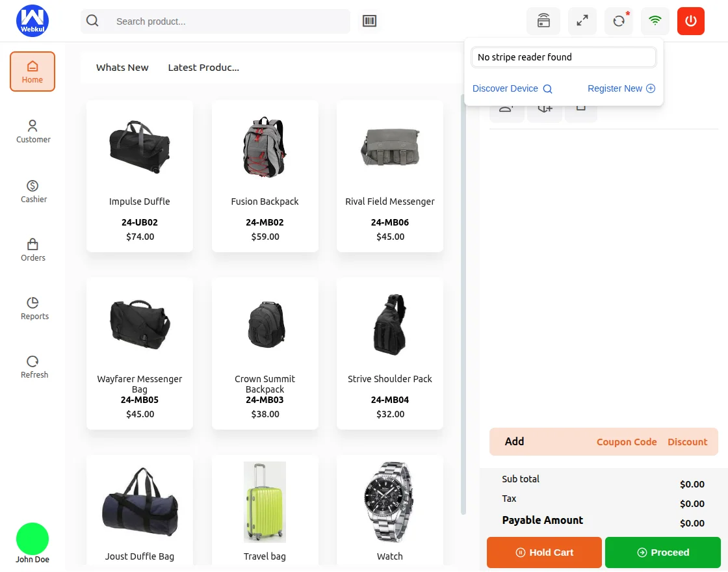
Task: Open the Cashier section
Action: pos(33,192)
